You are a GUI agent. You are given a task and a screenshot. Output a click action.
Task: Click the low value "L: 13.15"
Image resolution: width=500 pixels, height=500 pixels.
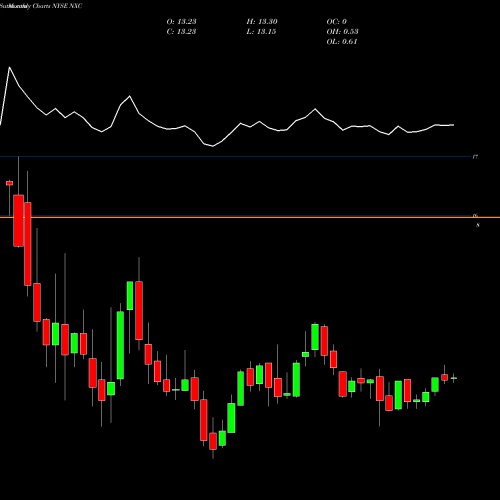point(261,32)
